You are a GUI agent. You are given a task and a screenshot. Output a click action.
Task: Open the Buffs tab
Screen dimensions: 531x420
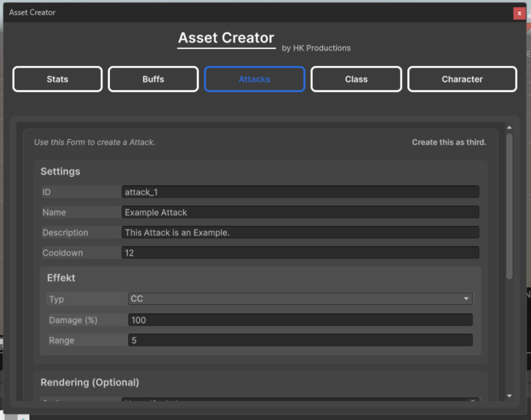pyautogui.click(x=153, y=79)
